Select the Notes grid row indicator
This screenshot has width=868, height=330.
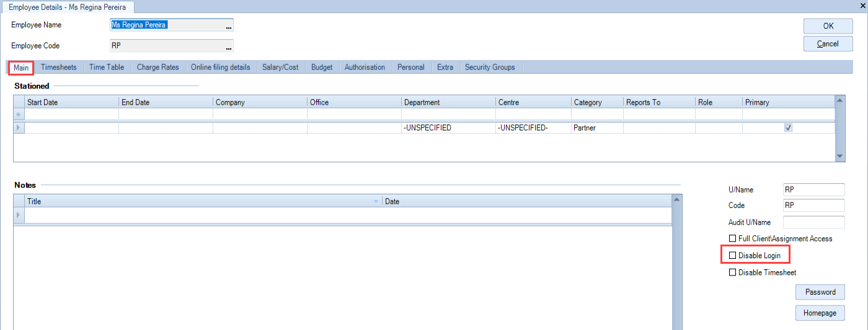19,215
